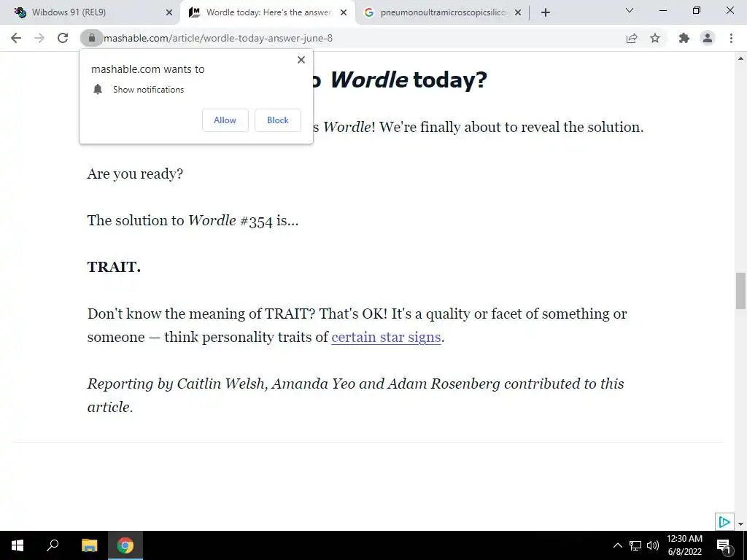Allow notifications from mashable.com
This screenshot has width=747, height=560.
click(225, 120)
